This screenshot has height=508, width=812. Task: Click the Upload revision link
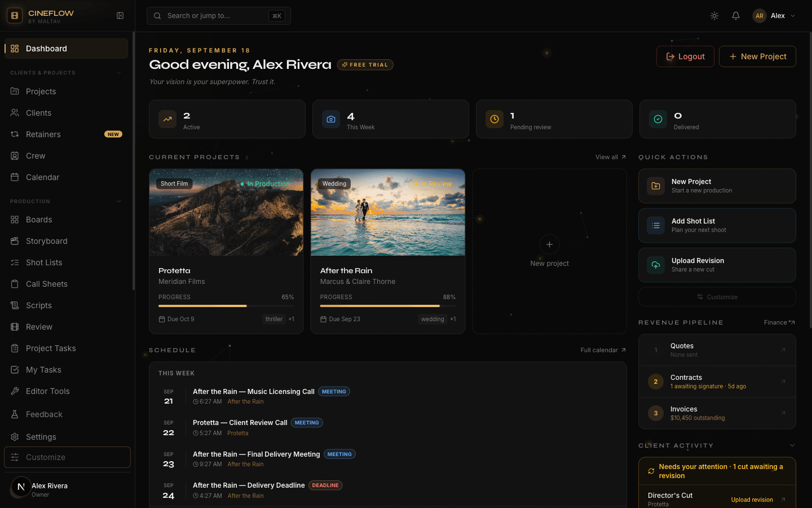click(x=752, y=500)
